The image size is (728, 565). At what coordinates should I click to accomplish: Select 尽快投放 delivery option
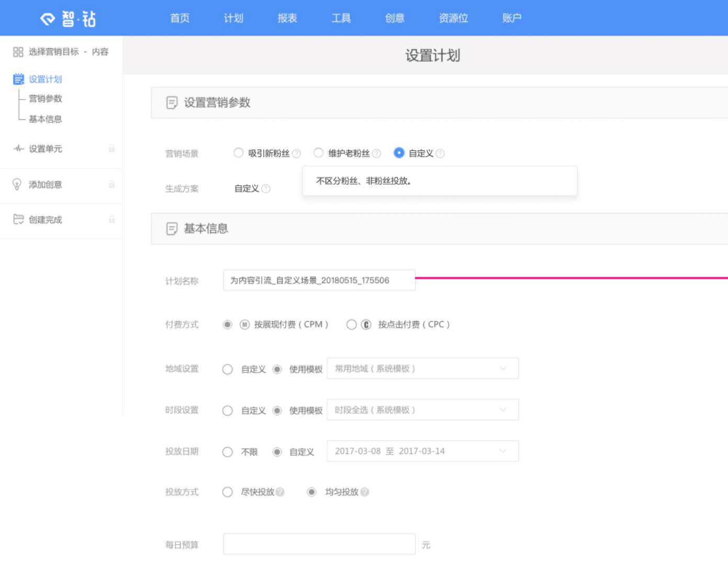[x=228, y=492]
